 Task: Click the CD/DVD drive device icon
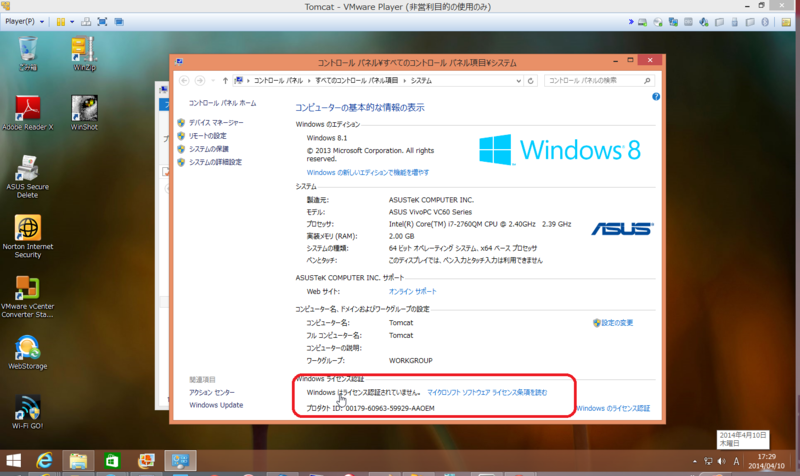658,22
